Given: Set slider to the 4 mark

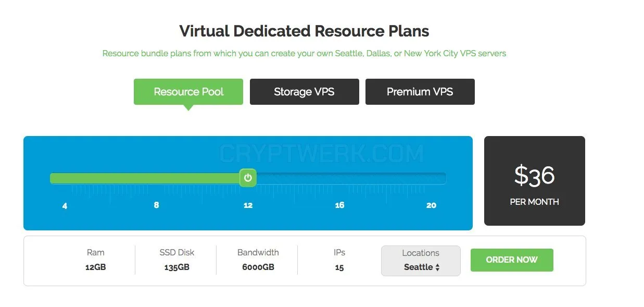Looking at the screenshot, I should 65,205.
